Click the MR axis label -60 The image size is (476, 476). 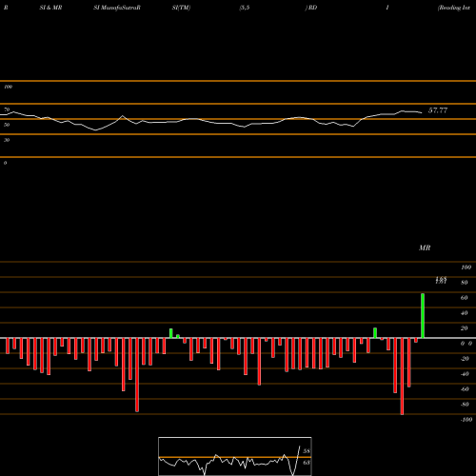click(x=465, y=389)
